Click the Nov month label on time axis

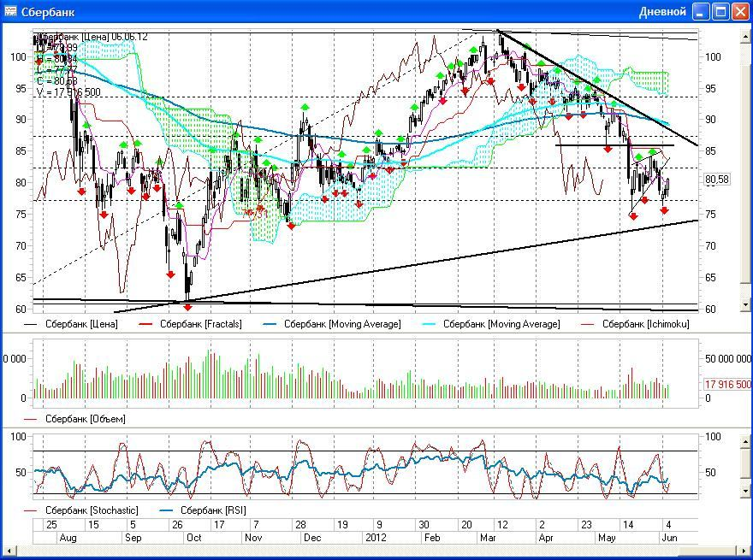253,538
